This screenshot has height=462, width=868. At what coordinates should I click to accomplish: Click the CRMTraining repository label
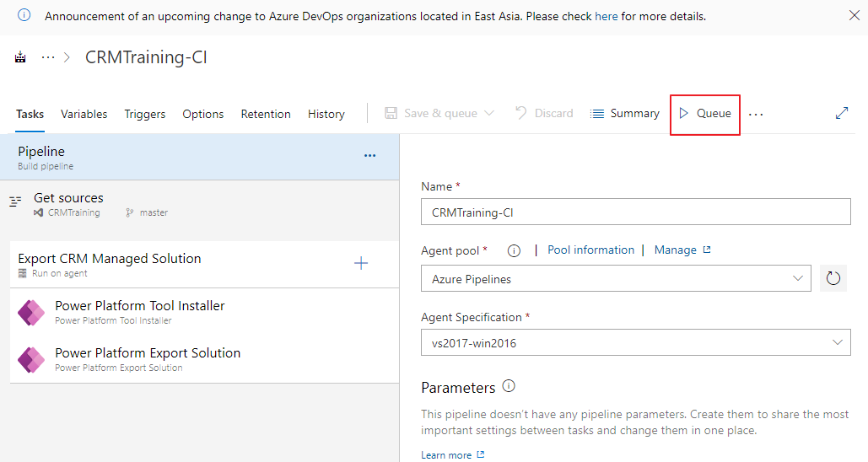74,212
